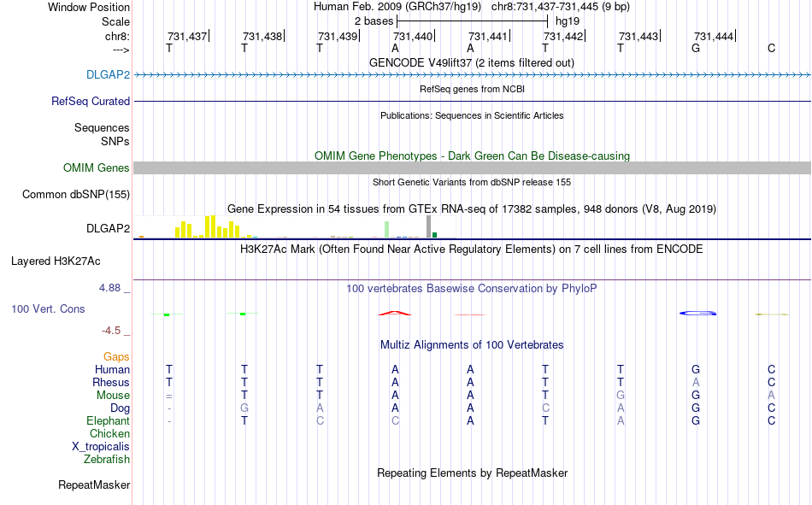The height and width of the screenshot is (505, 812).
Task: Click the X_tropicalis species label
Action: coord(101,447)
